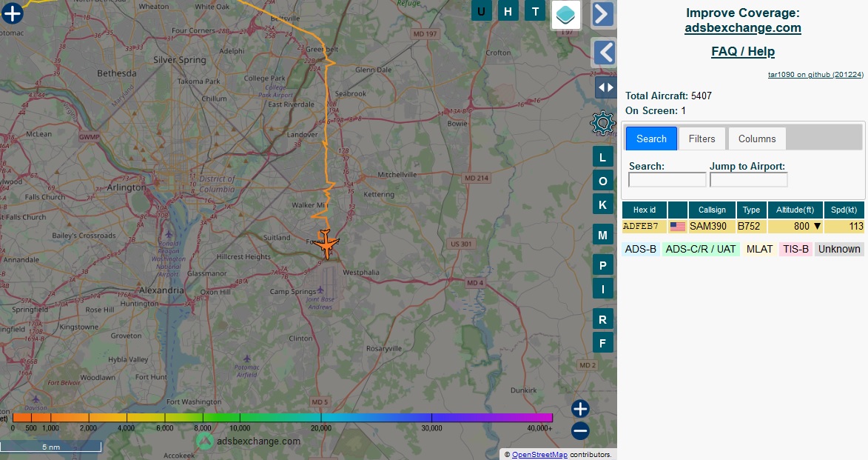Click the altitude color scale bar
This screenshot has width=868, height=460.
(283, 417)
